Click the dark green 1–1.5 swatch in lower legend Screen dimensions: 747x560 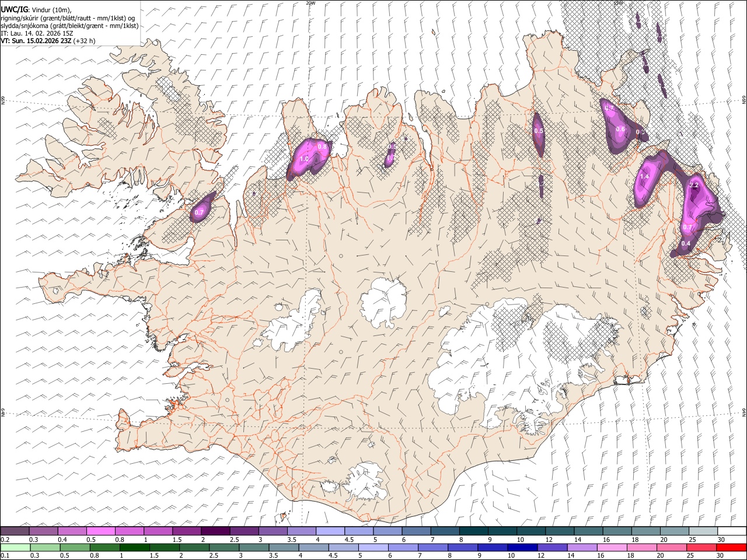[135, 548]
